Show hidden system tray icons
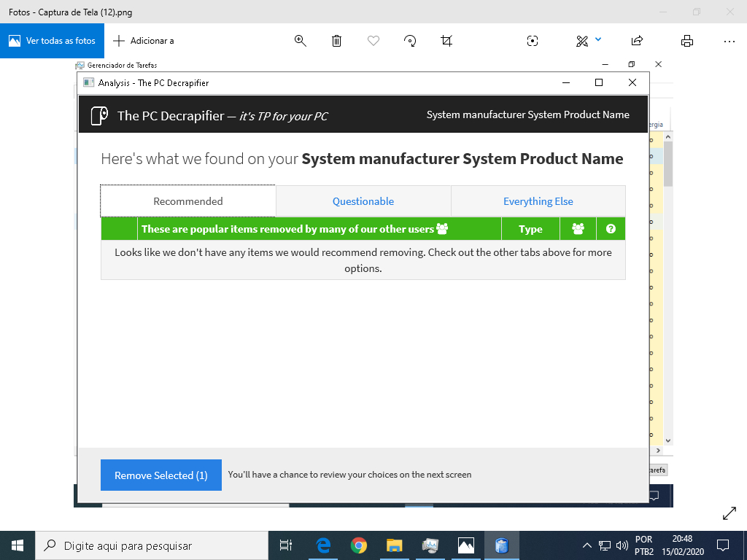 tap(587, 545)
